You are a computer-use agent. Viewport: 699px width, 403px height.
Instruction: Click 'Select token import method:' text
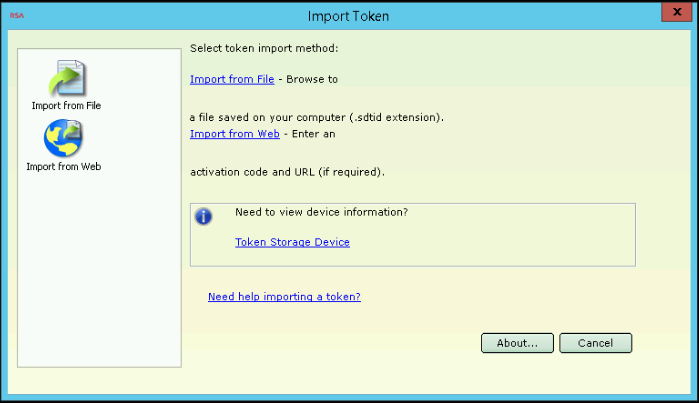tap(264, 48)
